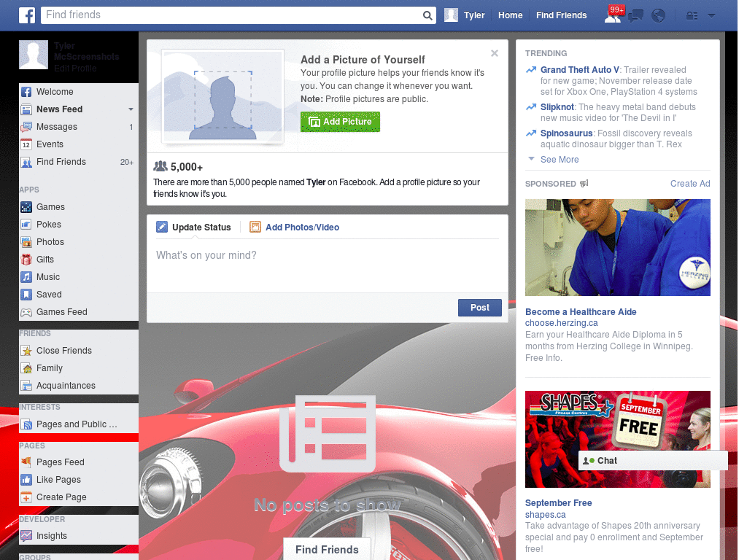Open Grand Theft Auto V trending link
747x560 pixels.
579,70
